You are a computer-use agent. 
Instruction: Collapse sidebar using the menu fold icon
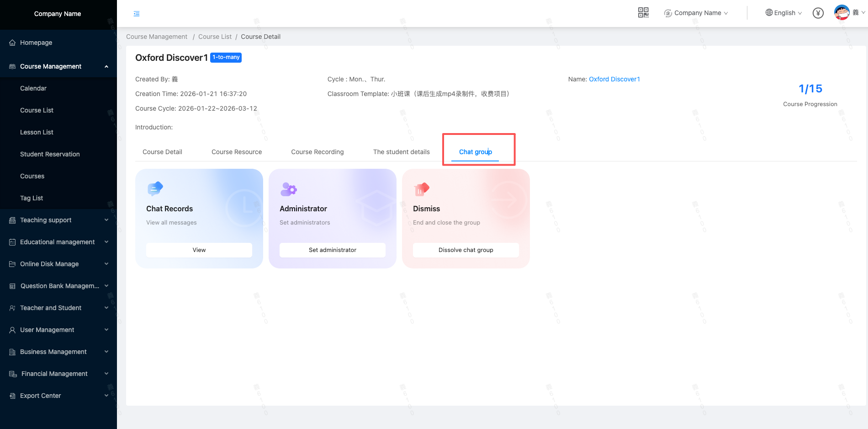coord(137,14)
